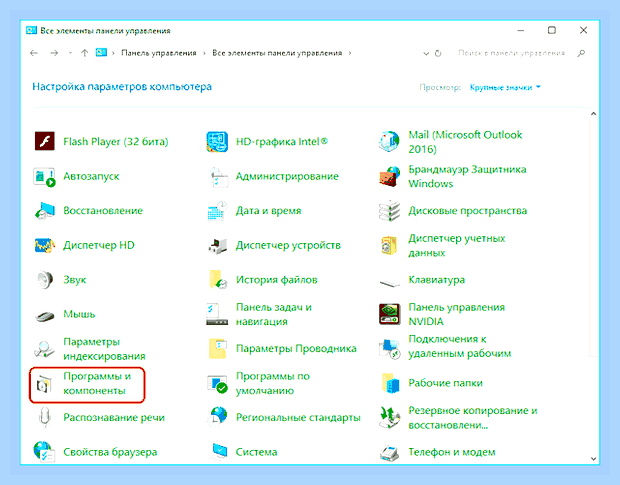This screenshot has width=620, height=485.
Task: Open the Администрирование icon
Action: click(x=217, y=176)
